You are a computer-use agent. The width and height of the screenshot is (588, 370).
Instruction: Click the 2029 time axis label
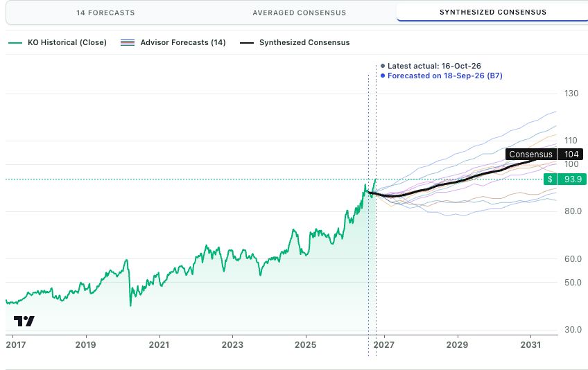(457, 344)
